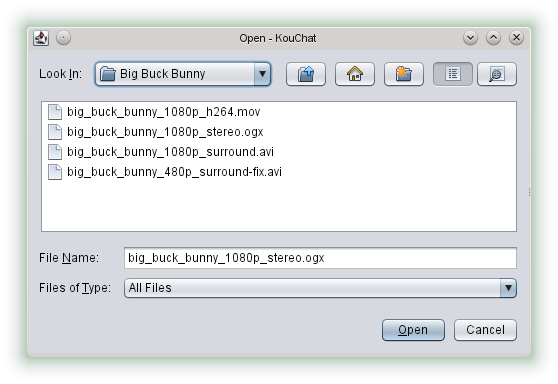This screenshot has height=384, width=558.
Task: Switch to List view
Action: click(x=453, y=74)
